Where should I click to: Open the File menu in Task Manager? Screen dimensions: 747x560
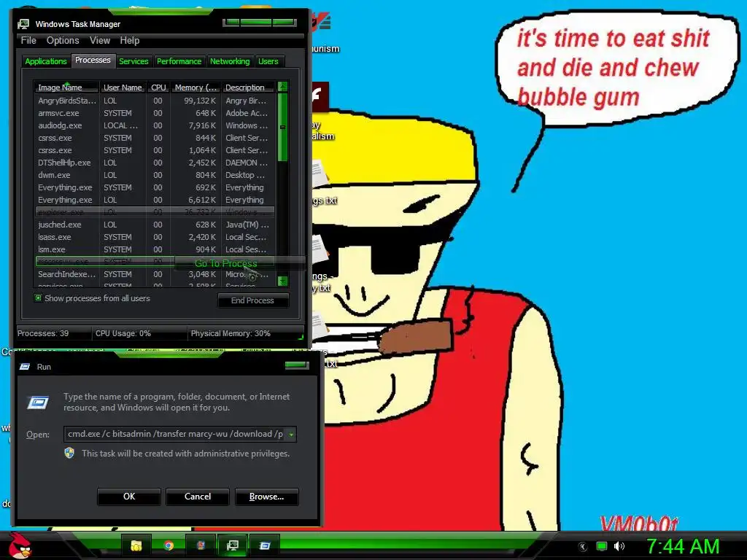pos(28,41)
